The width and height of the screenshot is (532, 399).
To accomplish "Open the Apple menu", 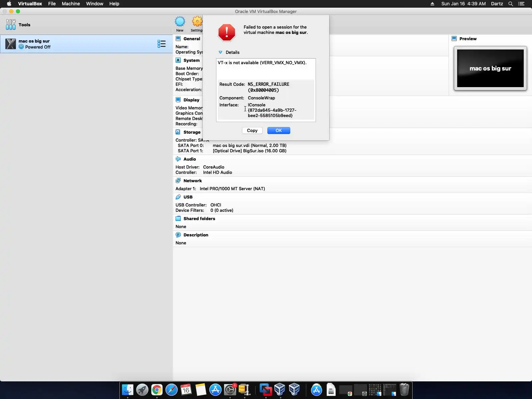I will point(9,4).
